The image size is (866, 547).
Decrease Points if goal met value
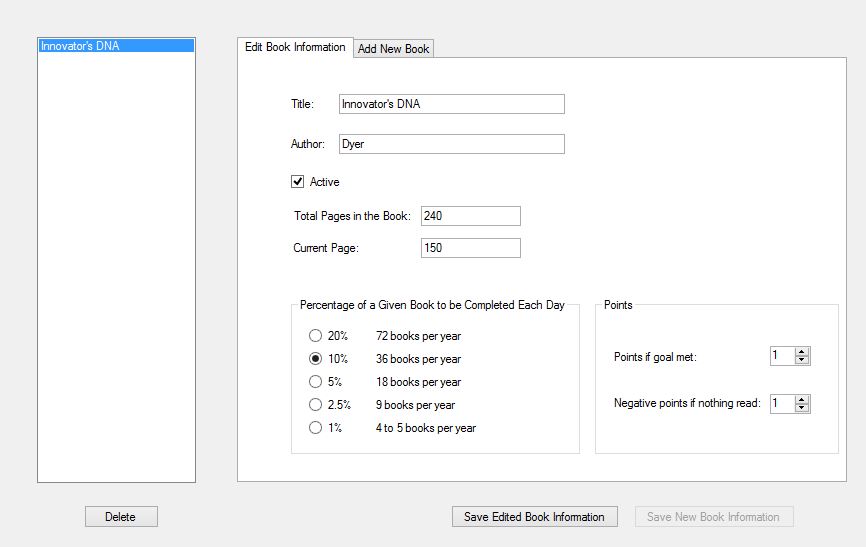pos(802,360)
